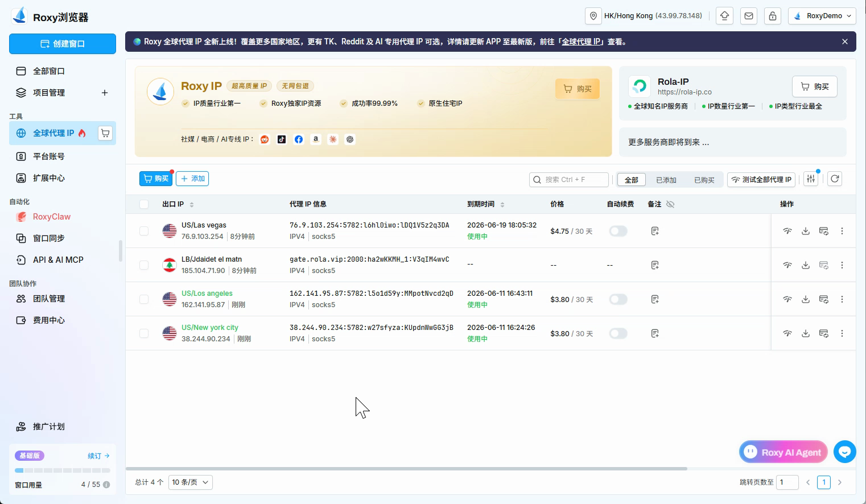Viewport: 866px width, 504px height.
Task: Click 购买 button on Roxy IP banner
Action: coord(578,89)
